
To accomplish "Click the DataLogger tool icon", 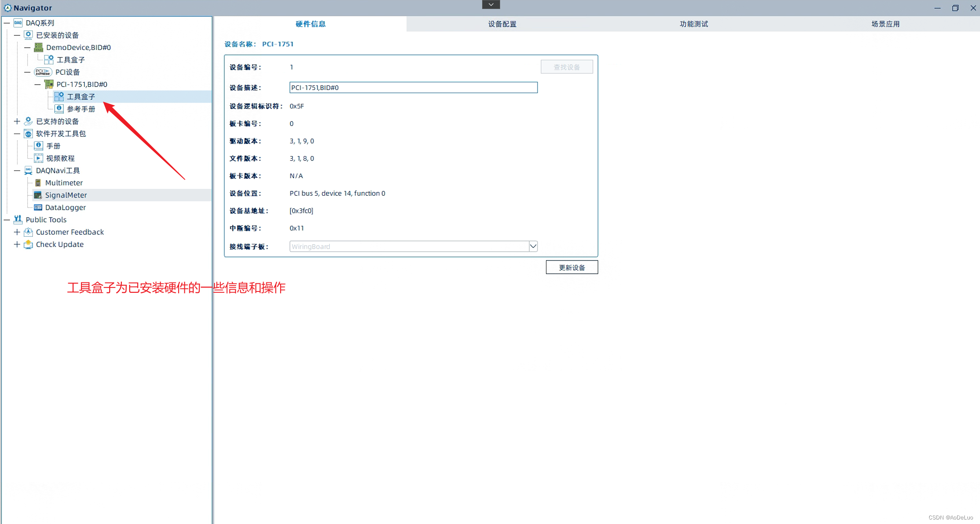I will click(38, 207).
